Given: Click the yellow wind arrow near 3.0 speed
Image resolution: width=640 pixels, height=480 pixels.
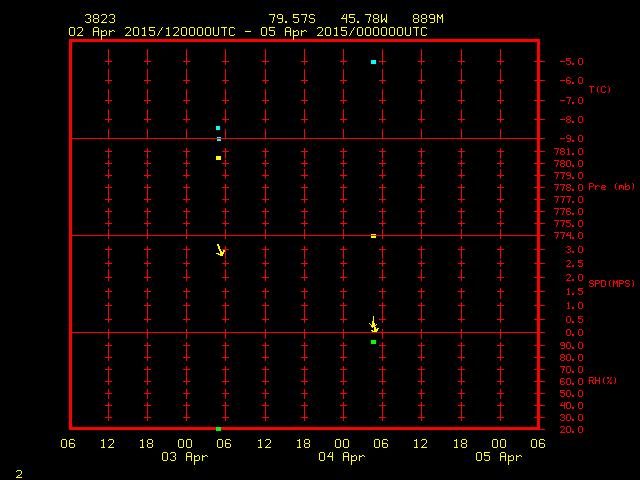Looking at the screenshot, I should click(221, 250).
